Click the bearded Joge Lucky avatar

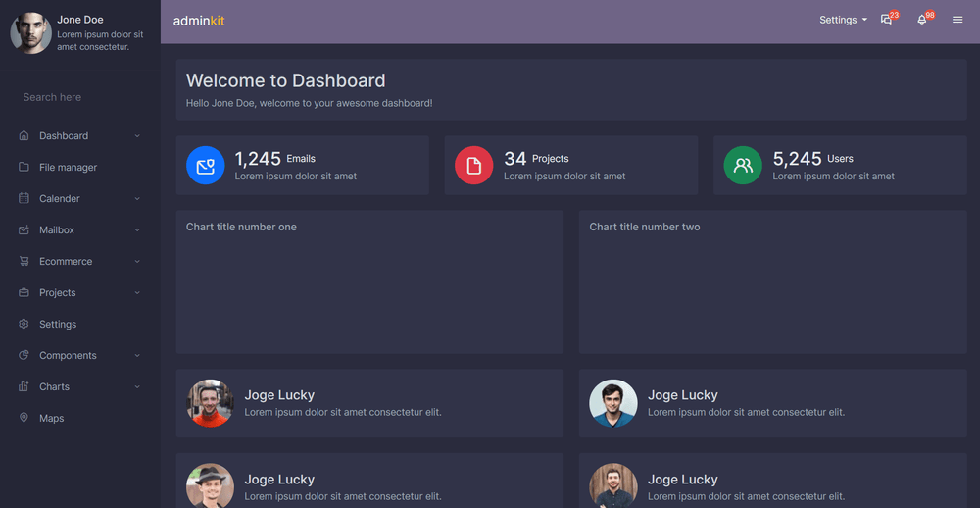pos(613,485)
